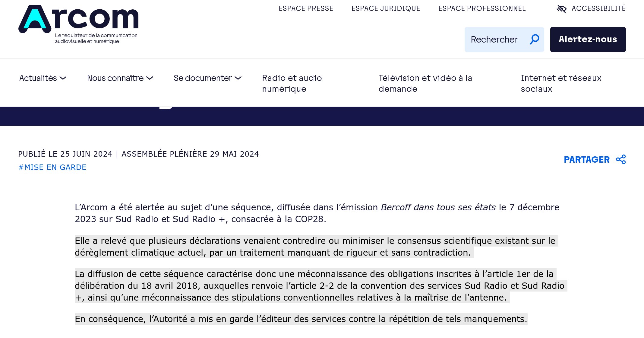
Task: Click the Actualités menu label
Action: point(38,78)
